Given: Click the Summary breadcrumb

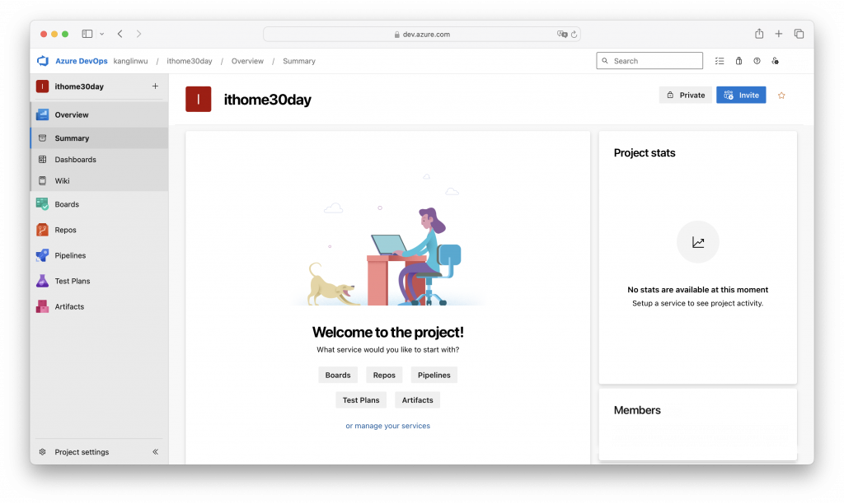Looking at the screenshot, I should pyautogui.click(x=299, y=61).
